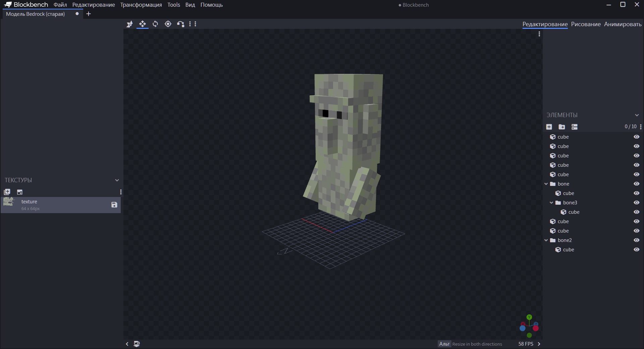This screenshot has height=349, width=644.
Task: Open the Трансформация menu
Action: pos(141,5)
